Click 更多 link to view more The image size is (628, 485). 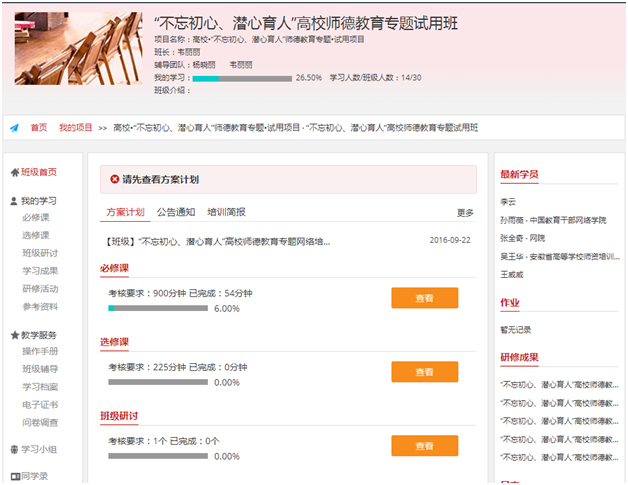465,213
